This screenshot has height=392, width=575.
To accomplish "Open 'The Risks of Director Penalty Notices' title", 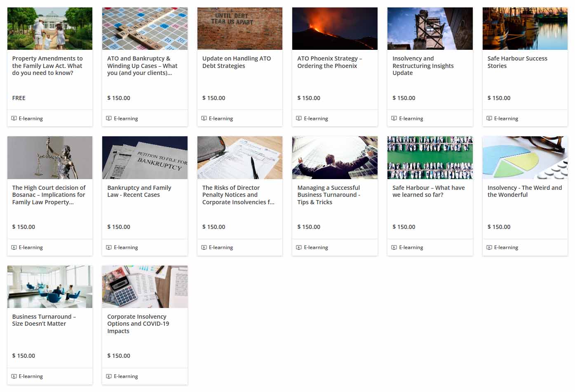I will tap(238, 195).
